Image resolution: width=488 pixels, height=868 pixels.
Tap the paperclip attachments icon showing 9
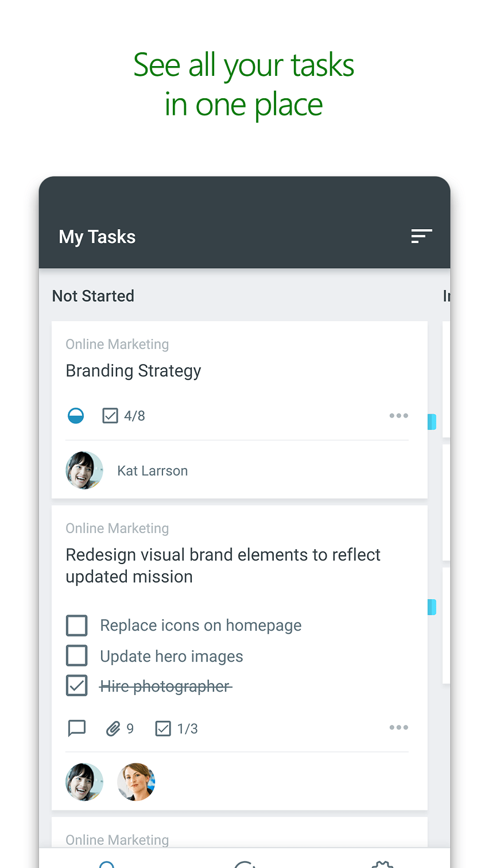113,728
